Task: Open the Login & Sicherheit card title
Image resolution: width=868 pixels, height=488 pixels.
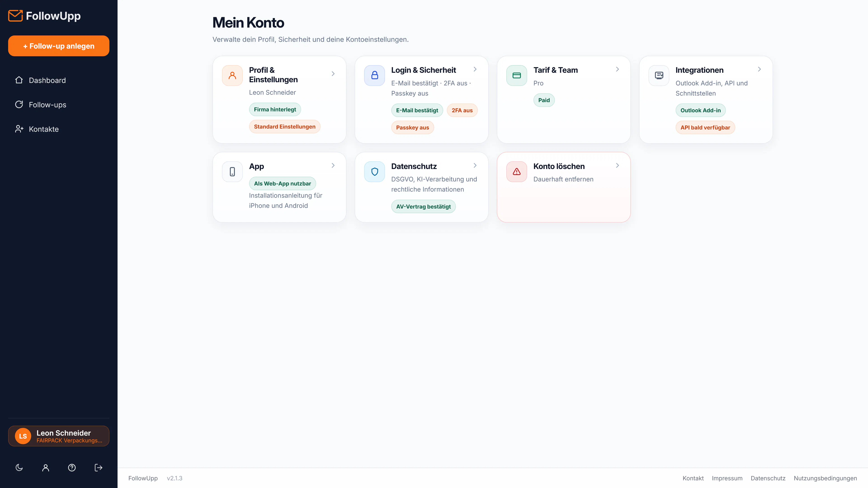Action: tap(423, 70)
